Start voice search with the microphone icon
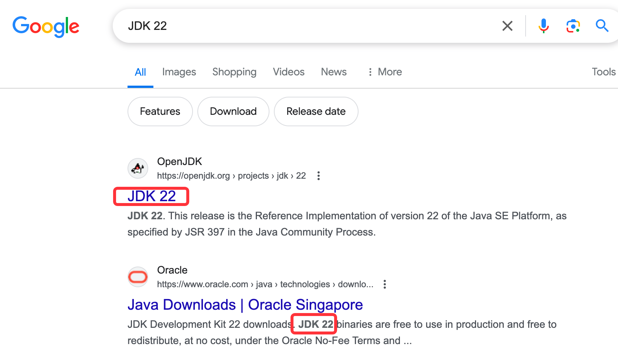 [x=543, y=26]
